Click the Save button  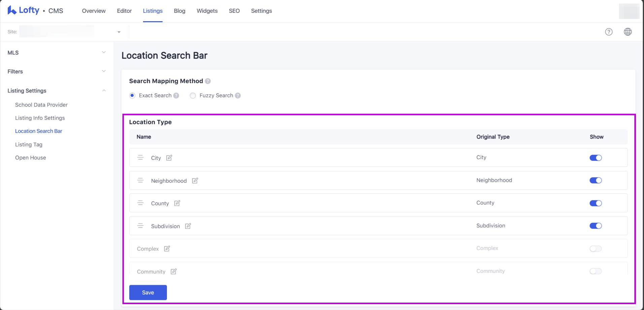148,292
